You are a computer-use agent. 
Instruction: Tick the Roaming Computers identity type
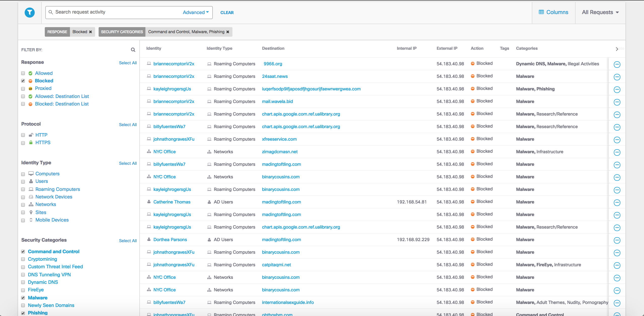tap(23, 189)
